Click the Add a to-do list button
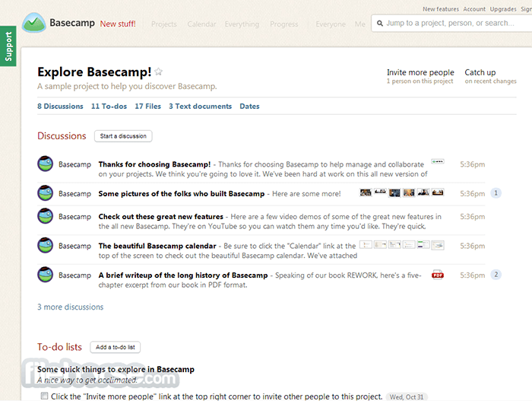 pyautogui.click(x=115, y=347)
